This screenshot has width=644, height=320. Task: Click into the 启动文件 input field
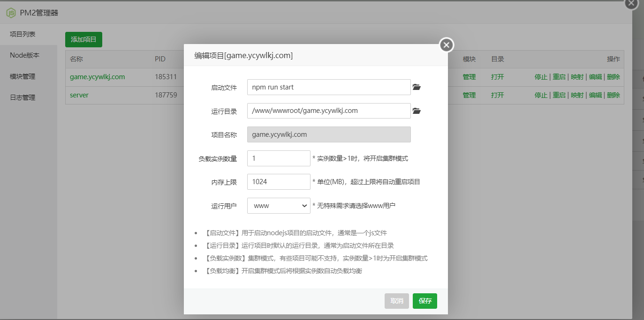[328, 87]
